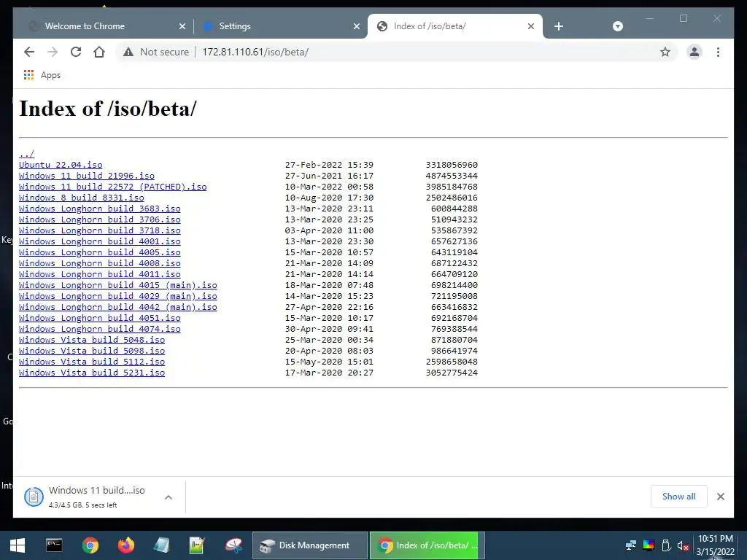
Task: Open Windows_Vista_build_5048.iso
Action: point(92,340)
